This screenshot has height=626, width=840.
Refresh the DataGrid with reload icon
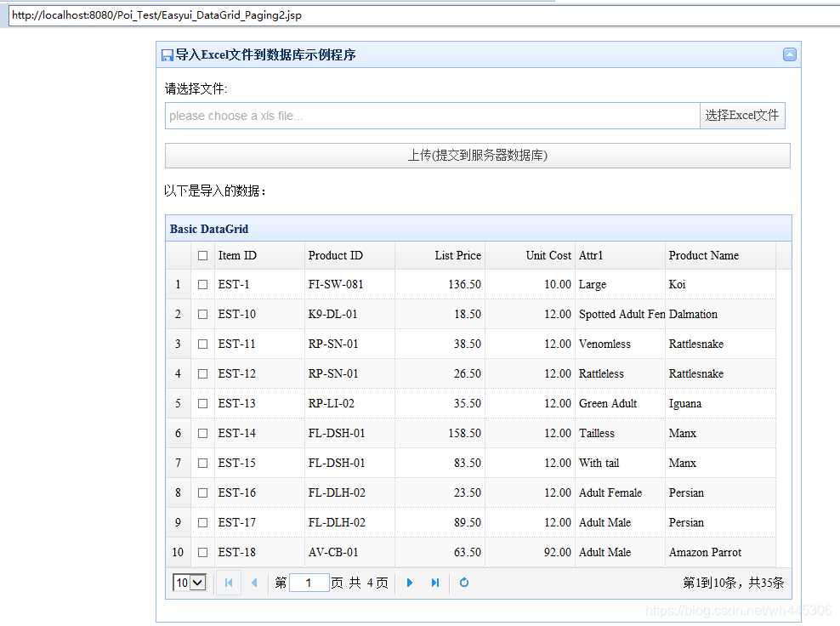coord(463,583)
